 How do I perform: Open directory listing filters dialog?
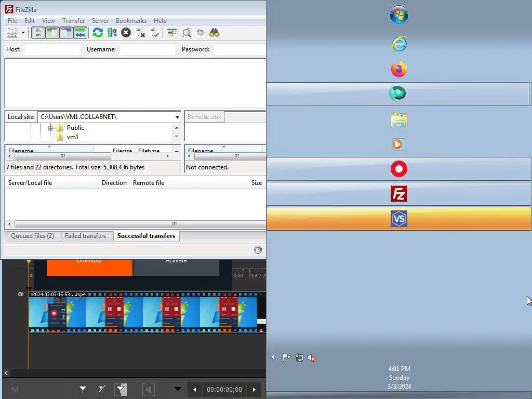pyautogui.click(x=172, y=33)
